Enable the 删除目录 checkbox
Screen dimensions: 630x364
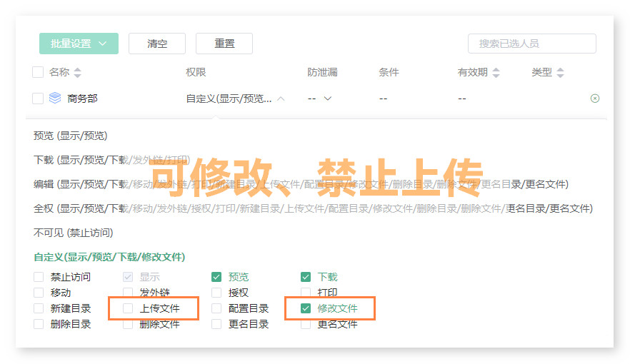pos(39,324)
